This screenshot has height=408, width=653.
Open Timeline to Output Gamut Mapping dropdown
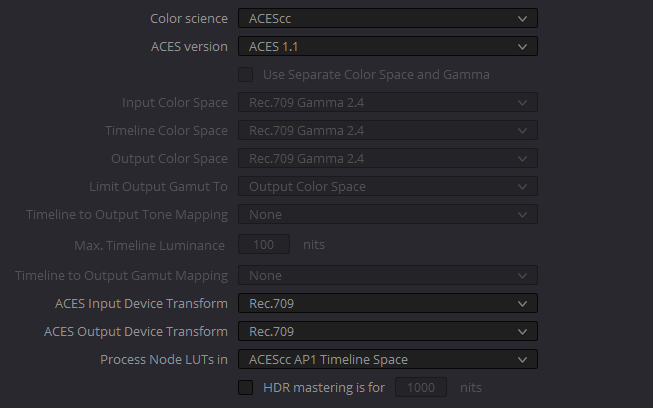tap(388, 275)
